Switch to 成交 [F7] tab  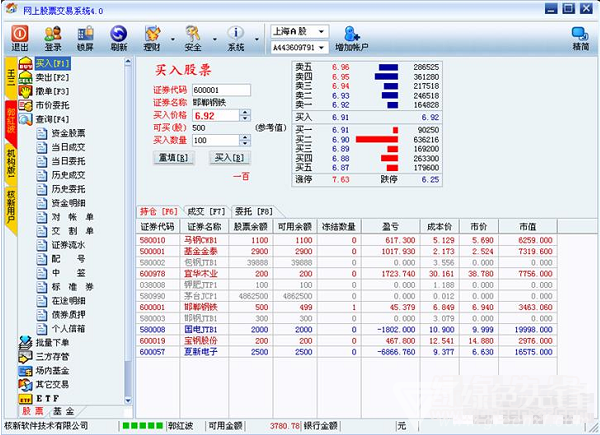tap(206, 212)
